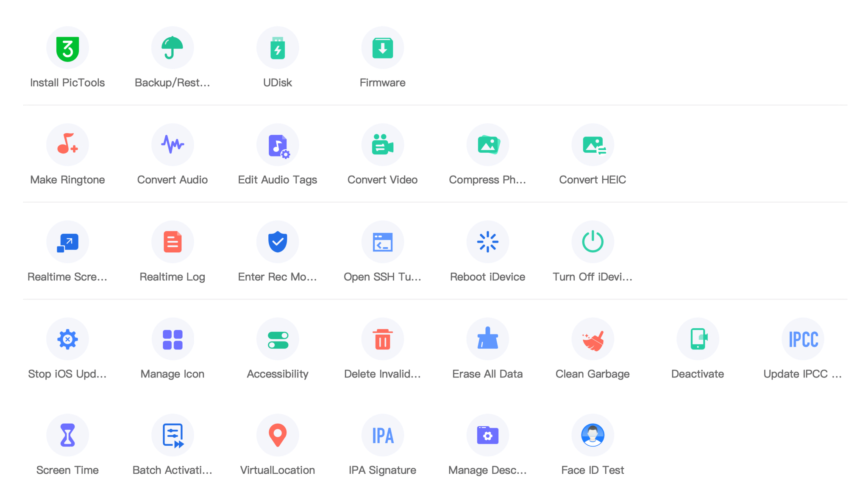Open the Firmware download icon
This screenshot has width=868, height=489.
(383, 48)
